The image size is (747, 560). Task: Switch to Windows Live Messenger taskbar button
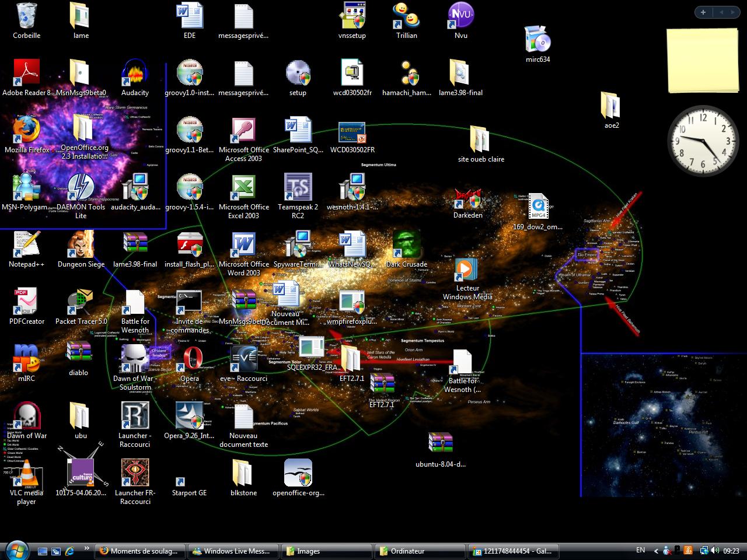(x=234, y=551)
